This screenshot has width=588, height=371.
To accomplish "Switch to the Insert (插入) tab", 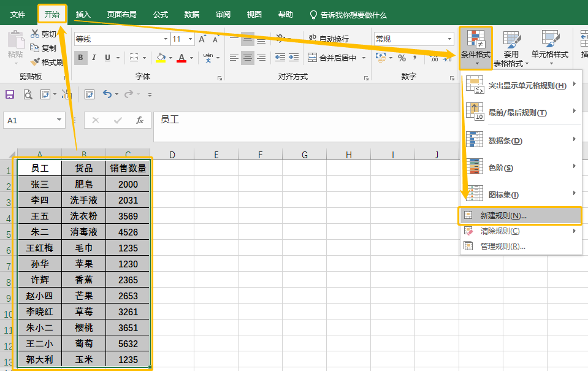I will point(83,15).
